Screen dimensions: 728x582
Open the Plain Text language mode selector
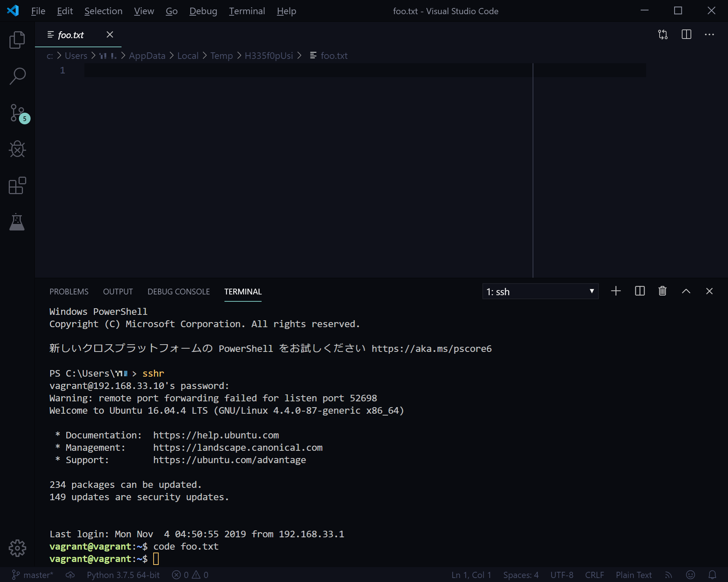[x=633, y=575]
